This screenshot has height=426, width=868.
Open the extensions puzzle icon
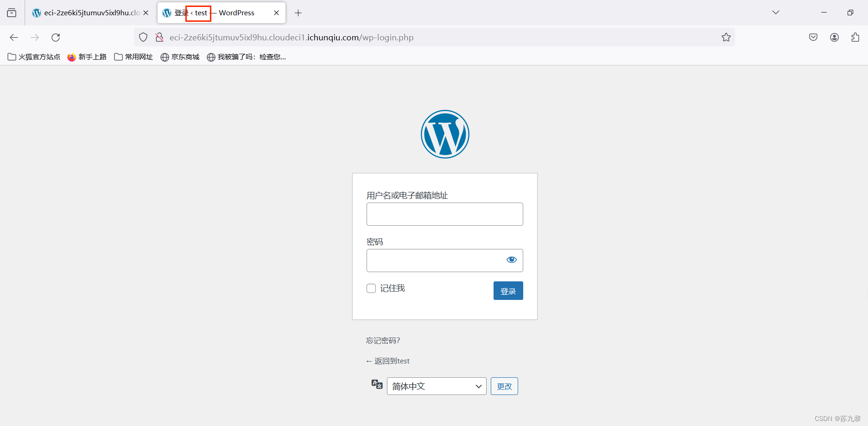pyautogui.click(x=855, y=38)
